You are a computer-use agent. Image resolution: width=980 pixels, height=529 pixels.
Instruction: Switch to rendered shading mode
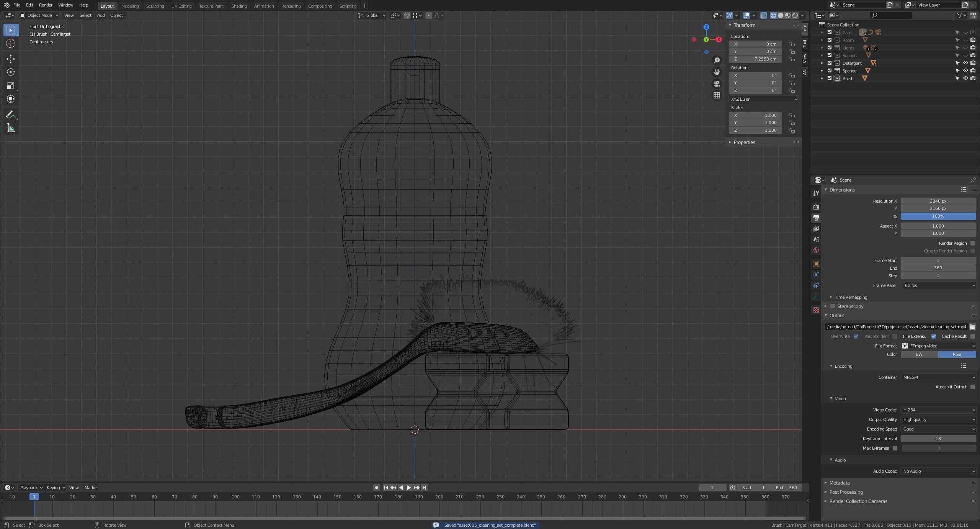[795, 15]
